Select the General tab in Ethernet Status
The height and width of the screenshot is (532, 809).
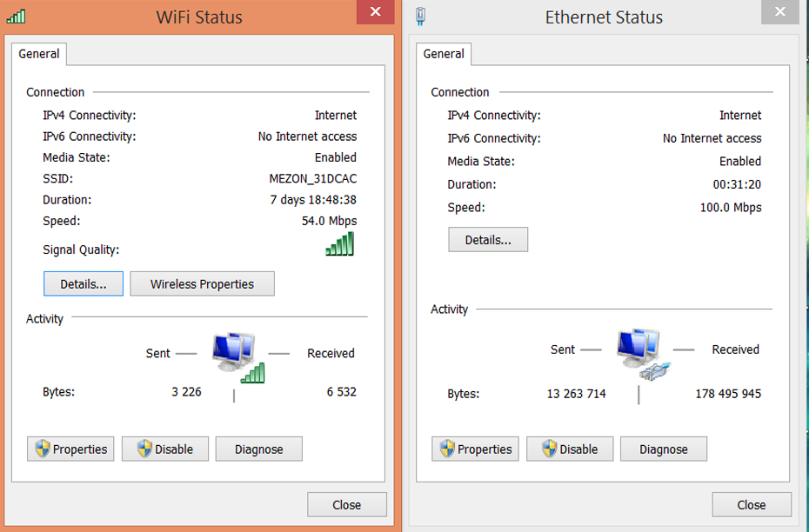click(x=444, y=54)
